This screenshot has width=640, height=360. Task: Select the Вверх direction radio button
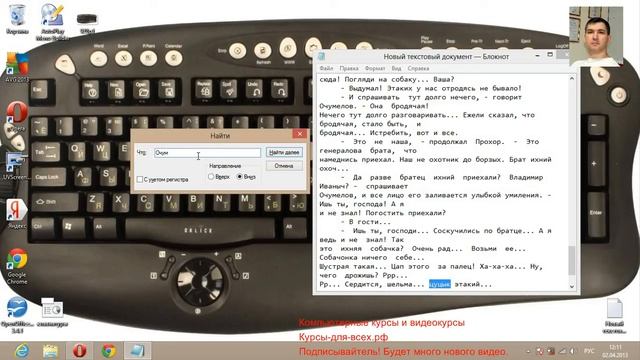tap(211, 177)
